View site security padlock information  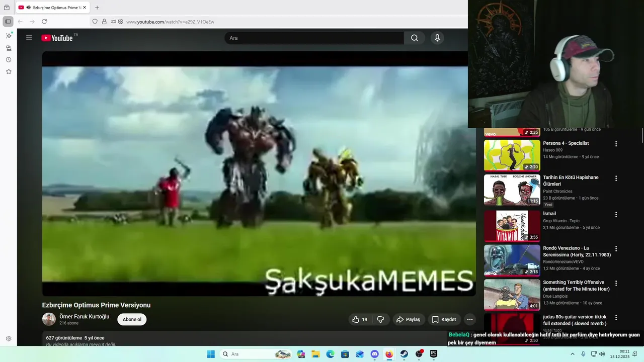[x=104, y=22]
